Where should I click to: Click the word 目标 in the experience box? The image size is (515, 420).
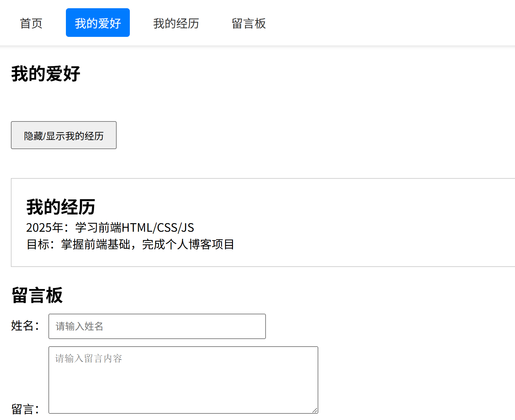(x=38, y=244)
